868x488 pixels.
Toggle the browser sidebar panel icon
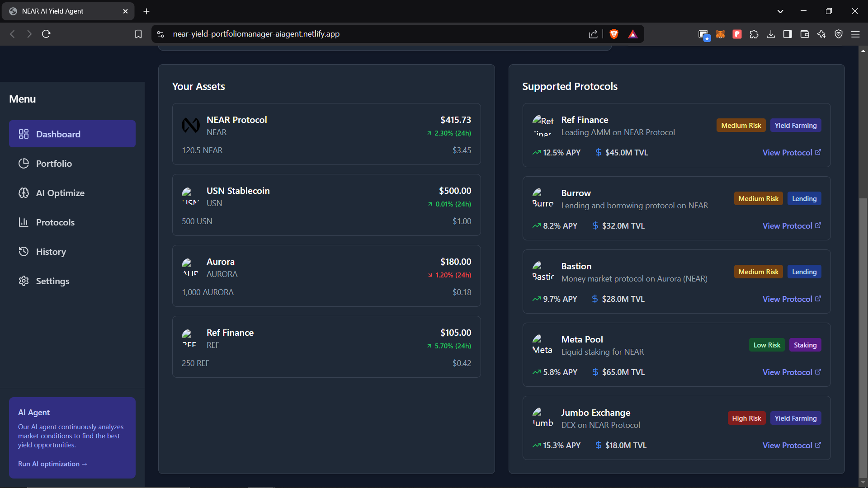click(x=788, y=34)
